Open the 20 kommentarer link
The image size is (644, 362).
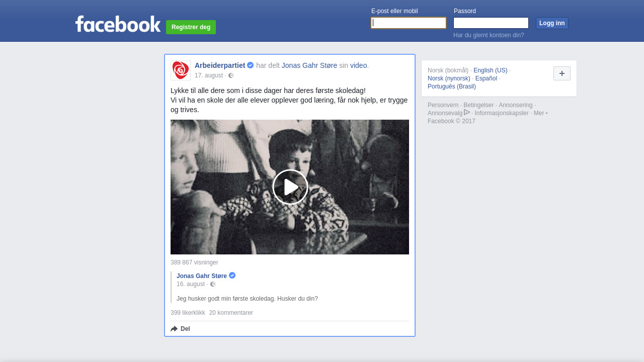click(231, 313)
